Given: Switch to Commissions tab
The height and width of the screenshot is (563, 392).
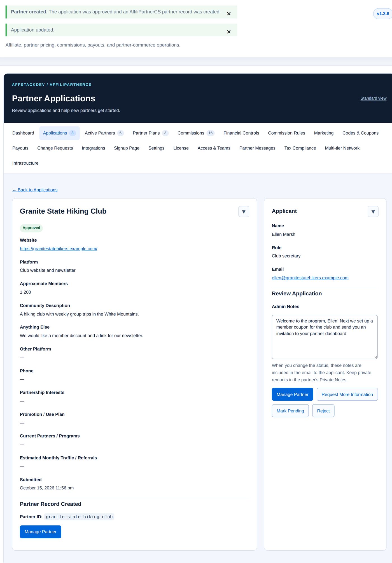Looking at the screenshot, I should click(x=196, y=133).
